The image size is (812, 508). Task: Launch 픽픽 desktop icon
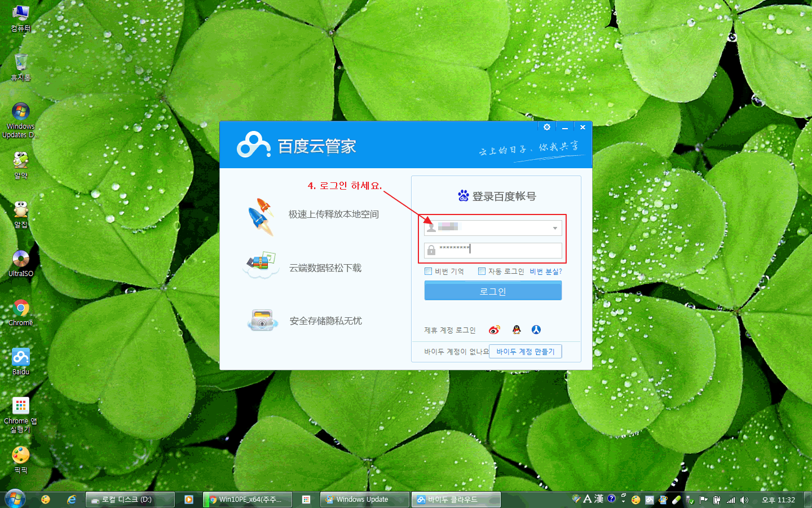click(x=21, y=460)
